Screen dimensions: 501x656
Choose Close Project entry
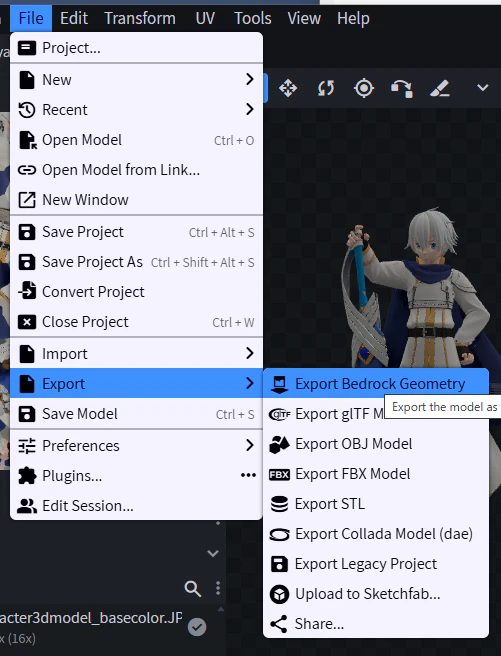pyautogui.click(x=136, y=322)
